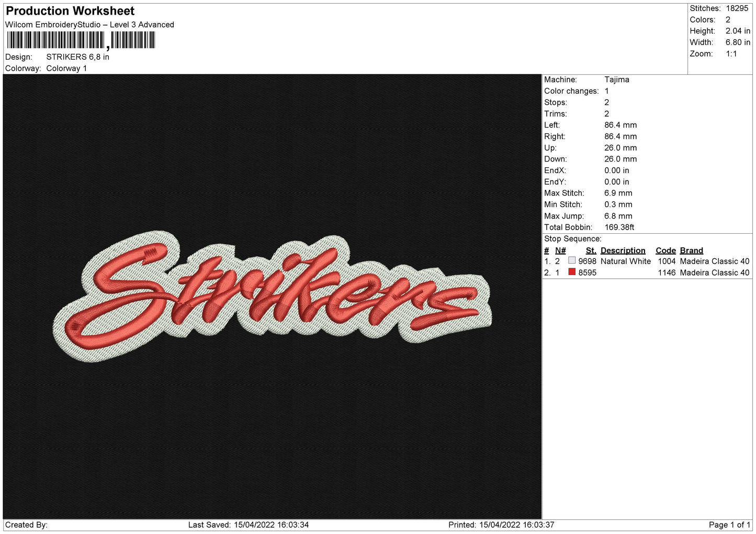Image resolution: width=756 pixels, height=534 pixels.
Task: Select thread code '1146'
Action: (667, 273)
